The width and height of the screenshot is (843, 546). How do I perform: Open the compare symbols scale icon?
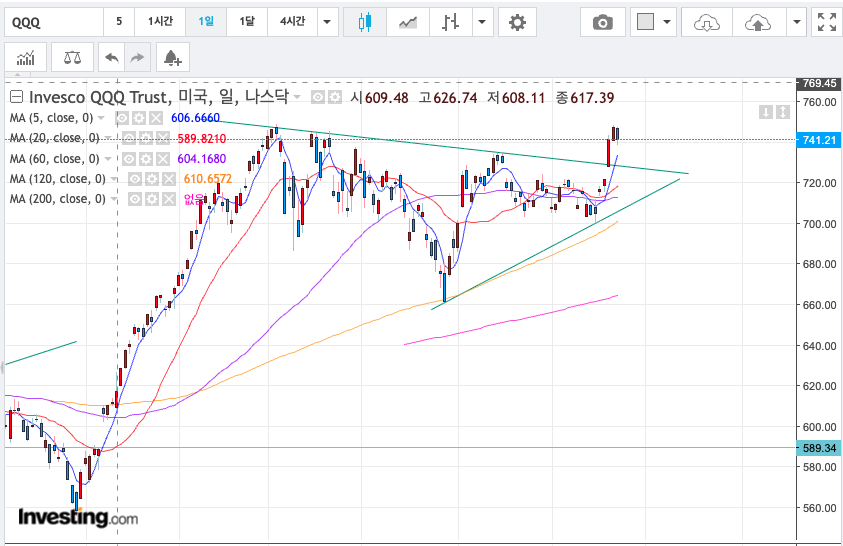point(72,57)
